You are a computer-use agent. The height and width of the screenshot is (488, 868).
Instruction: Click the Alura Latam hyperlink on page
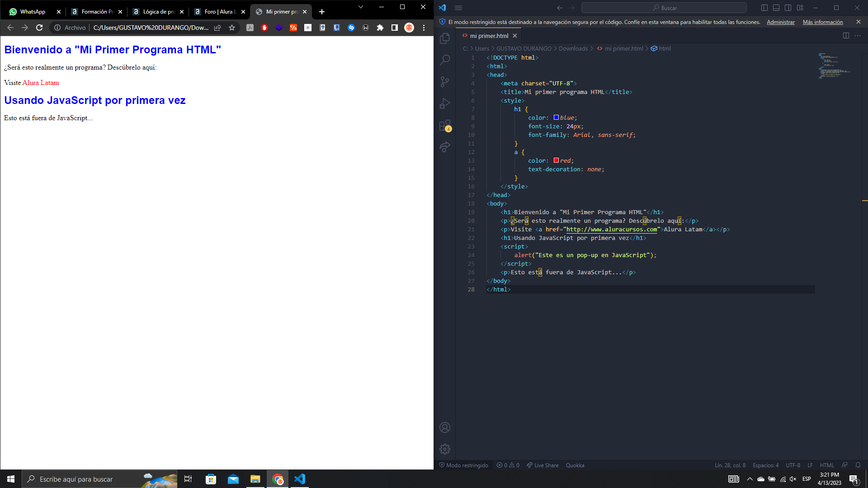(x=40, y=83)
